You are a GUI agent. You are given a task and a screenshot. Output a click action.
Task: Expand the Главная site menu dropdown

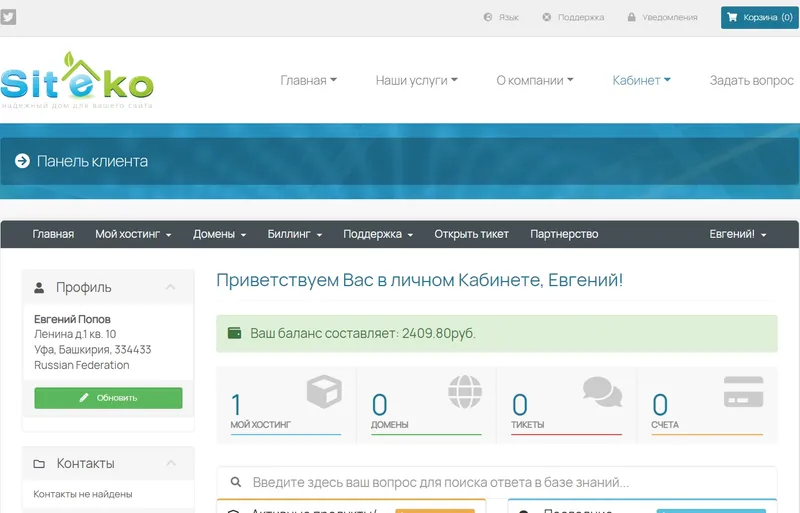coord(309,80)
